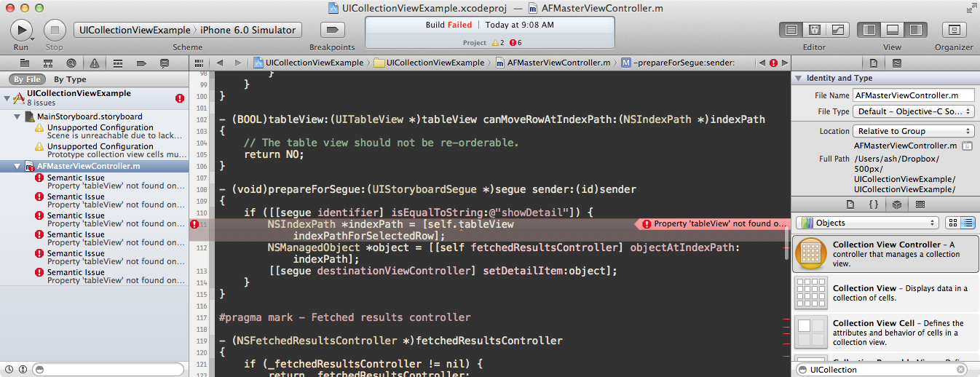Switch issue list to By Type

[x=70, y=79]
